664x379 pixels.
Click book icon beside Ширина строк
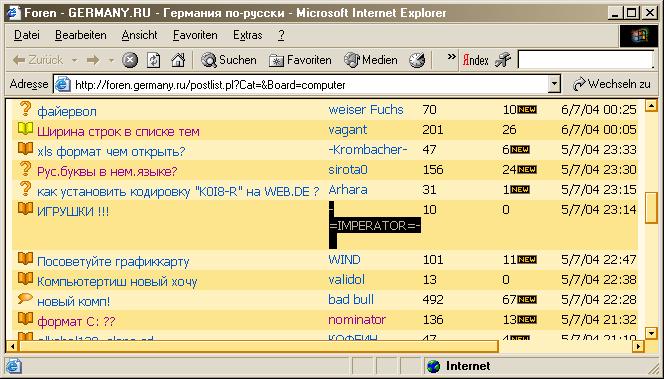[25, 128]
